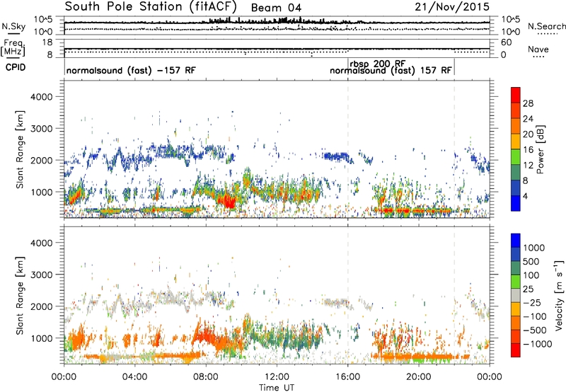The image size is (566, 392).
Task: Click the '-500' velocity colorbar tick
Action: pos(535,330)
